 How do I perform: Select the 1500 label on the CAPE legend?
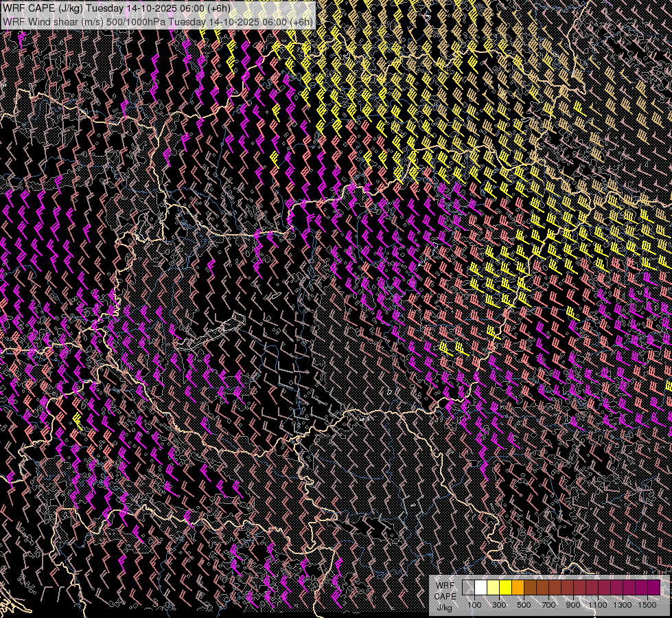(647, 605)
